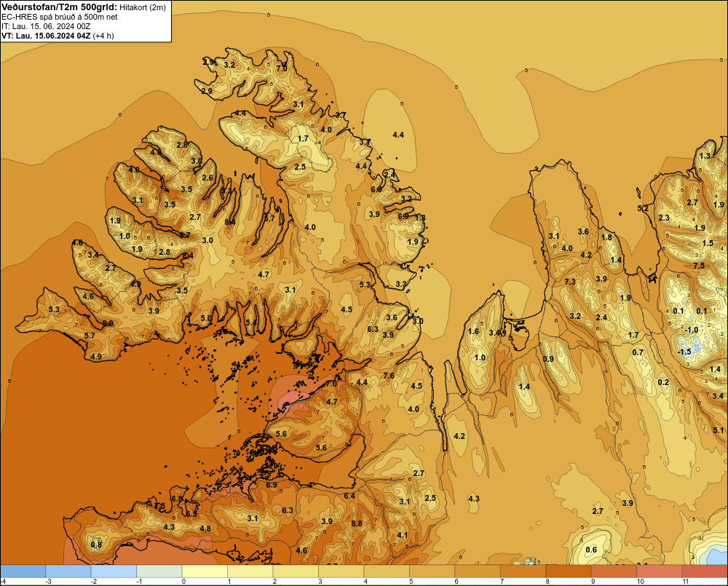728x586 pixels.
Task: Click the legend swatch between 8 and 9
Action: coord(569,571)
